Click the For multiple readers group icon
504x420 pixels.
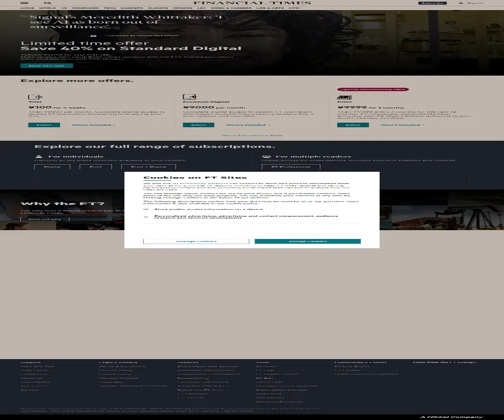pyautogui.click(x=267, y=157)
